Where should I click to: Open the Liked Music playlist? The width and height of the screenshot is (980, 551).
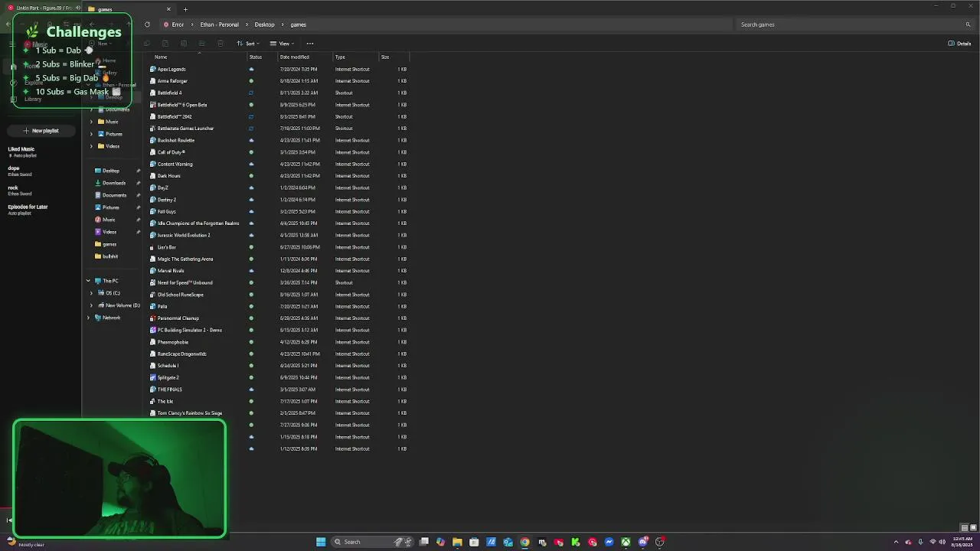pyautogui.click(x=21, y=149)
